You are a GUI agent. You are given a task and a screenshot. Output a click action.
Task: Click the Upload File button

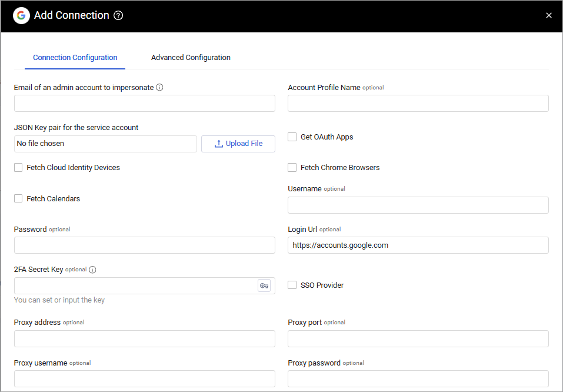(x=238, y=144)
